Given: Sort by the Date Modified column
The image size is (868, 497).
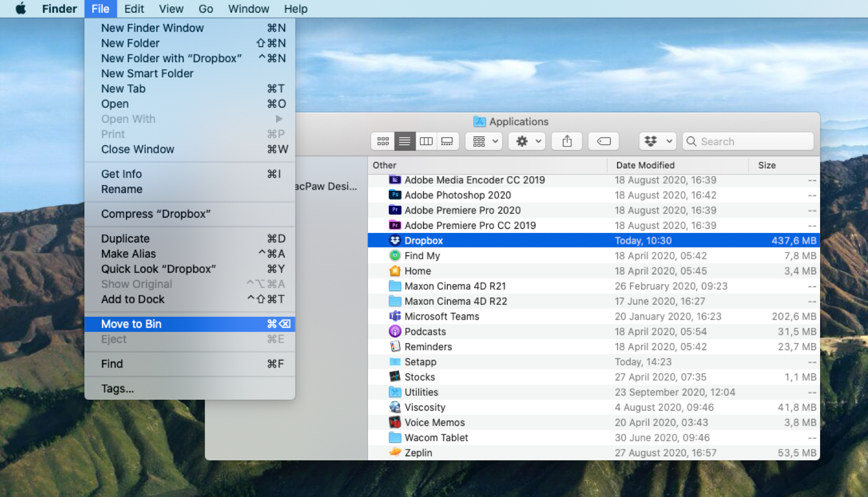Looking at the screenshot, I should [645, 165].
